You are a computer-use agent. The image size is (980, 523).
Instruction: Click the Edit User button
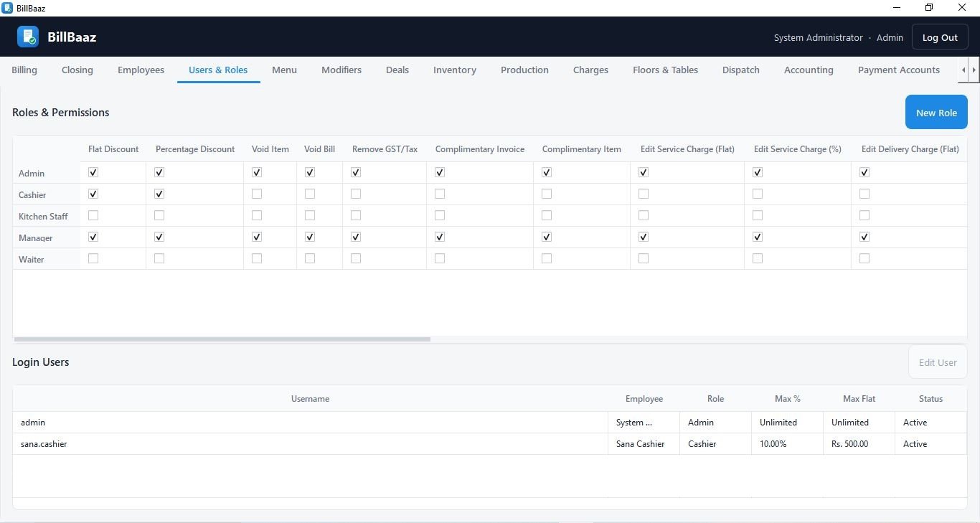pos(938,362)
